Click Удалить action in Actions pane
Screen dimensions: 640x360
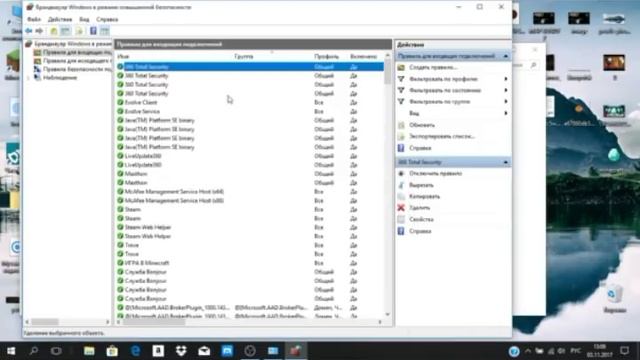(x=420, y=208)
